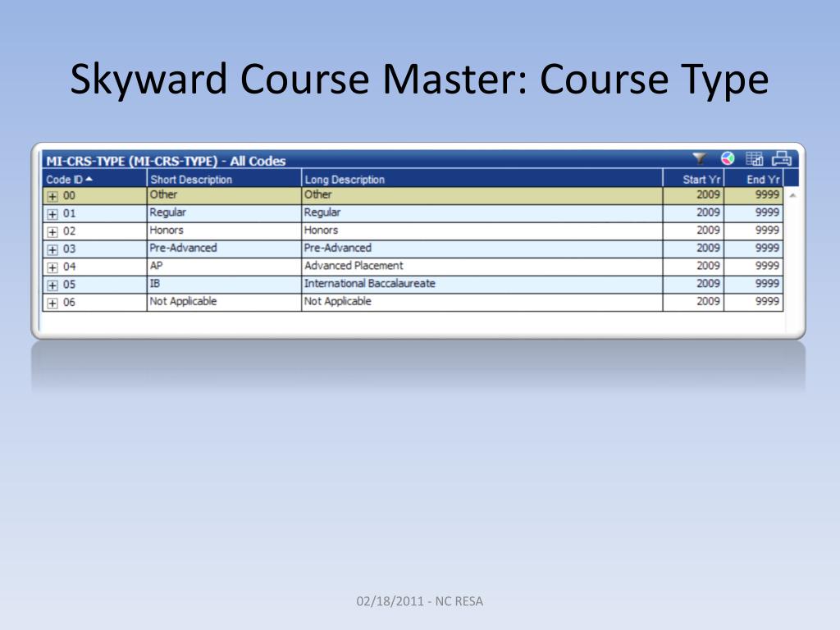
Task: Click long description 'International Baccalaureate'
Action: click(x=370, y=283)
